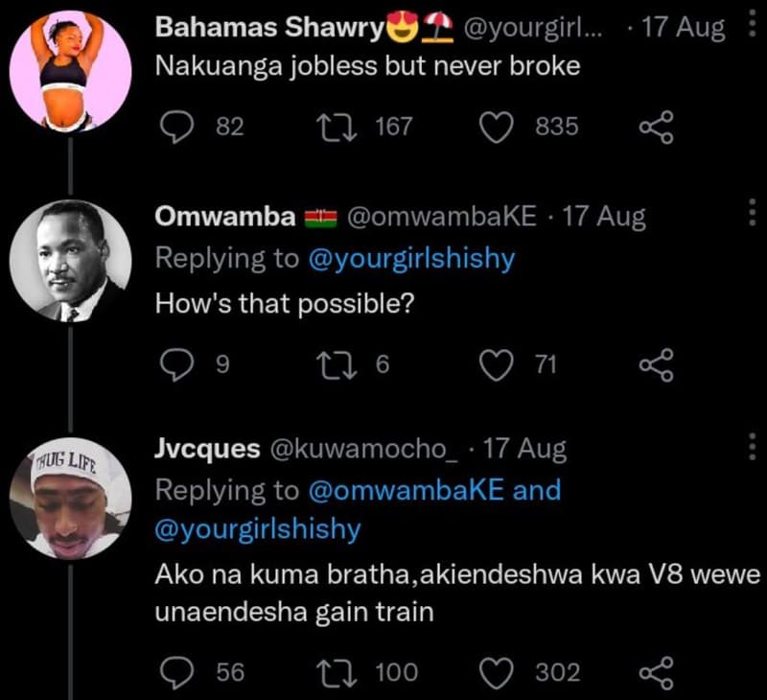Share the Jvcques tweet
The height and width of the screenshot is (700, 767).
coord(658,673)
